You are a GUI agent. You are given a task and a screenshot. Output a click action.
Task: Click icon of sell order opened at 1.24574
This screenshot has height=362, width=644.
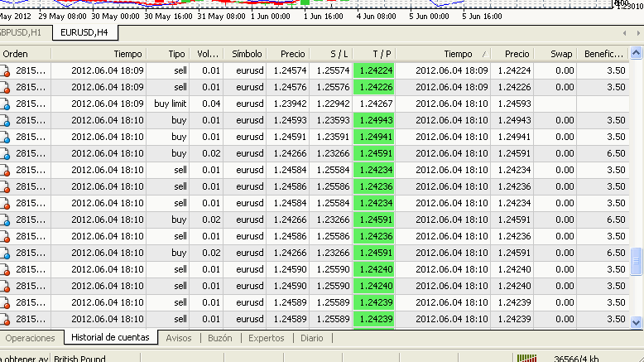5,70
